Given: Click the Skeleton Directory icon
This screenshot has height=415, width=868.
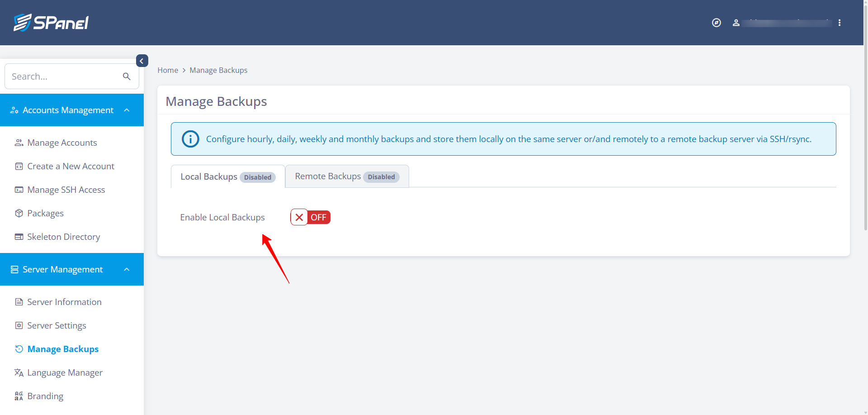Looking at the screenshot, I should point(19,237).
